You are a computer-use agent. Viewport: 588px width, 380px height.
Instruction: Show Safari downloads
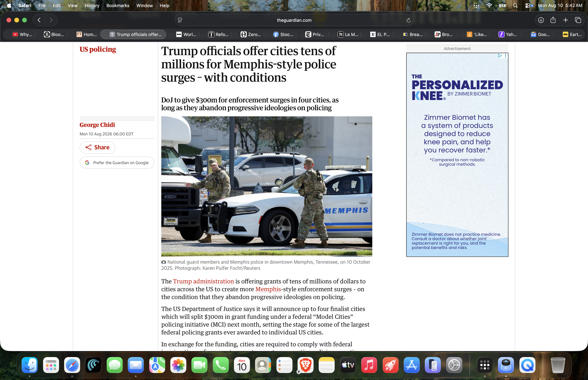541,20
